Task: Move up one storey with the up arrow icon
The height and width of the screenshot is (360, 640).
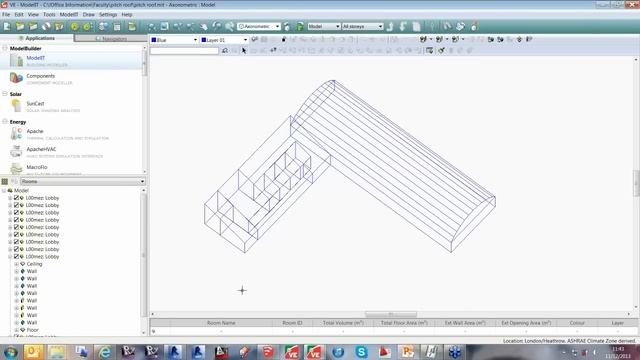Action: (390, 27)
